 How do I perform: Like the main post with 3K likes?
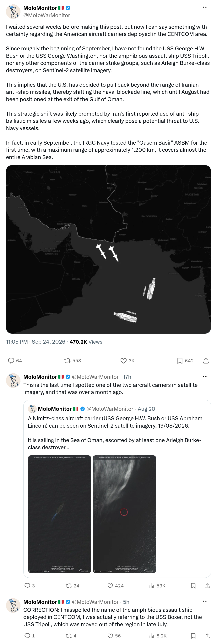coord(128,360)
